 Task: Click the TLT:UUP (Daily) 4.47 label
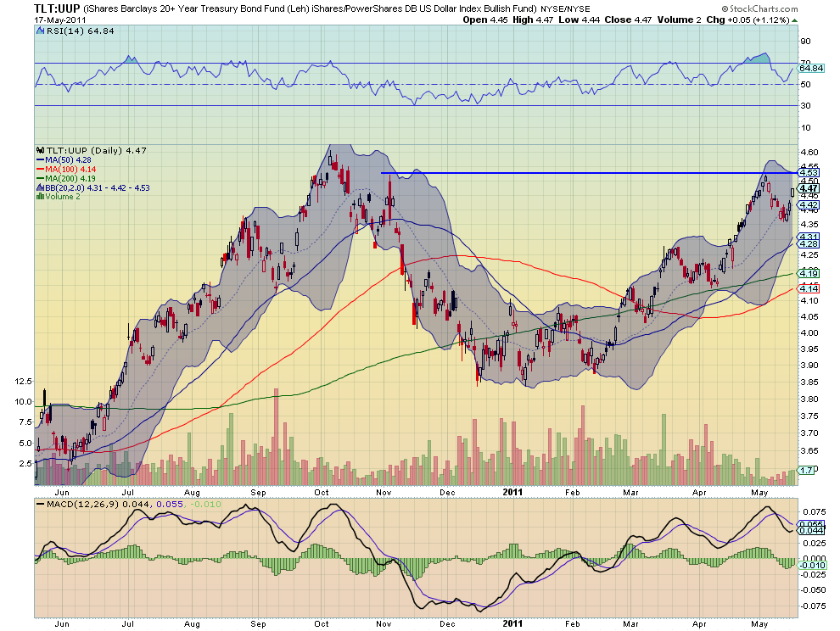point(97,150)
